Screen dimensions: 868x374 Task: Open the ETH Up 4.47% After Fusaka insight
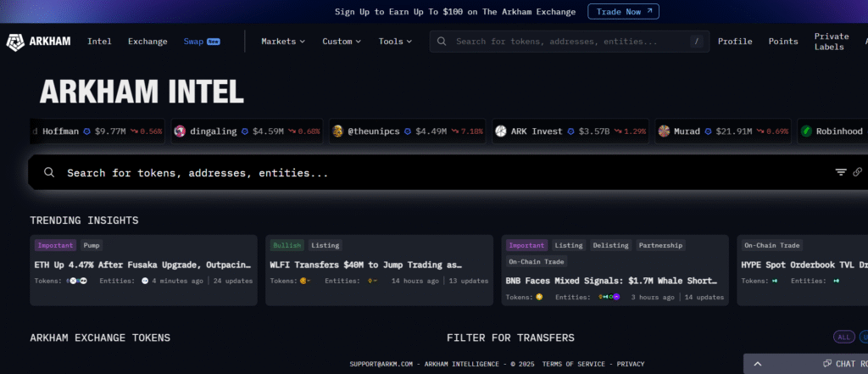(143, 265)
